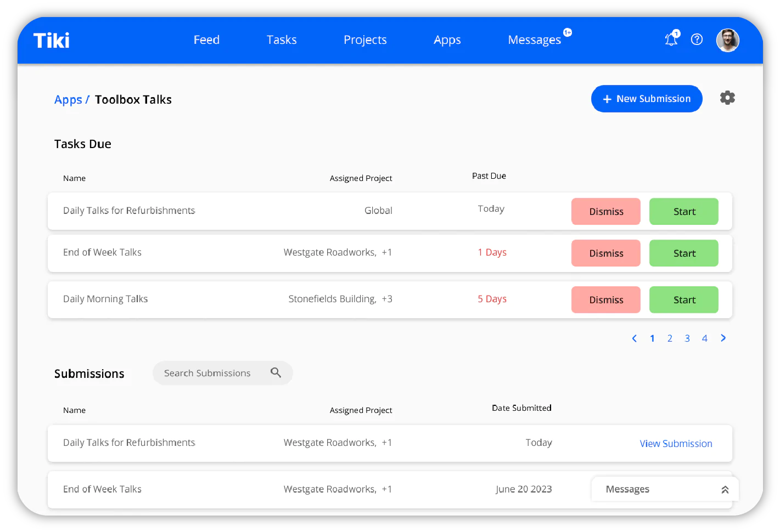The image size is (780, 532).
Task: Open the user profile avatar
Action: click(728, 40)
